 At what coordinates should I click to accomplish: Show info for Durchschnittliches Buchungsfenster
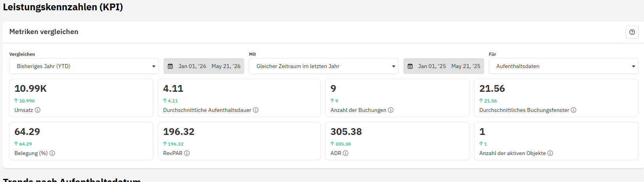click(574, 110)
